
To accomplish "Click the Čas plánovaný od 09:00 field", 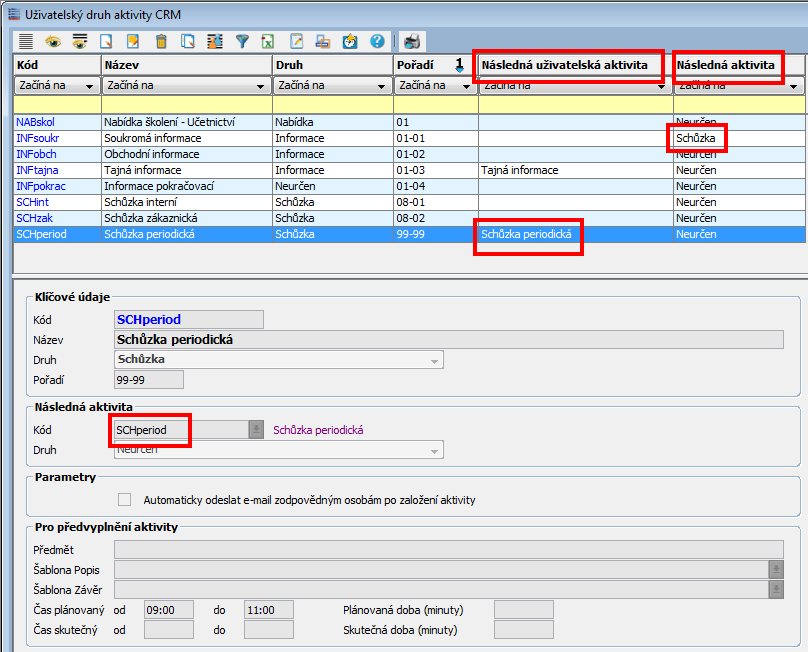I will [x=168, y=610].
